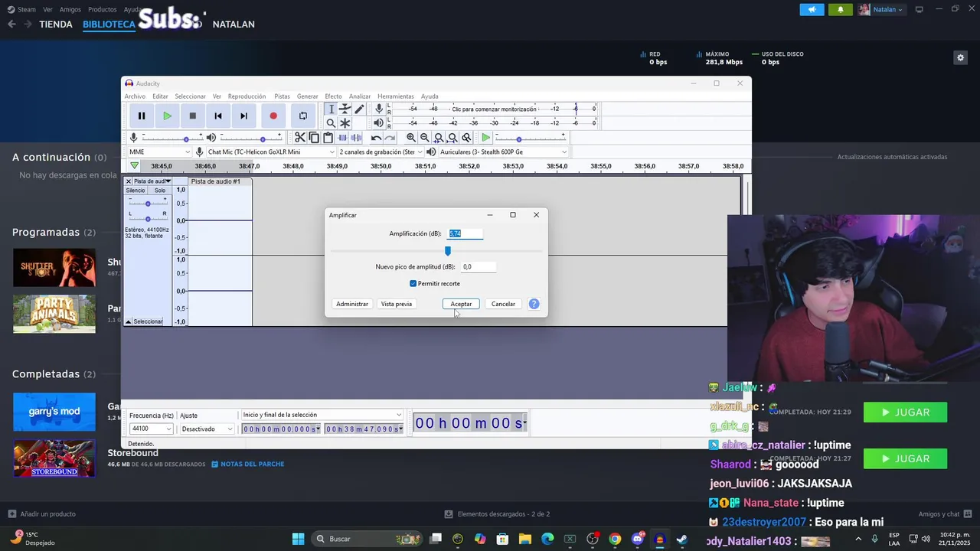Click Play-at-speed green arrow
Viewport: 980px width, 551px height.
point(486,138)
